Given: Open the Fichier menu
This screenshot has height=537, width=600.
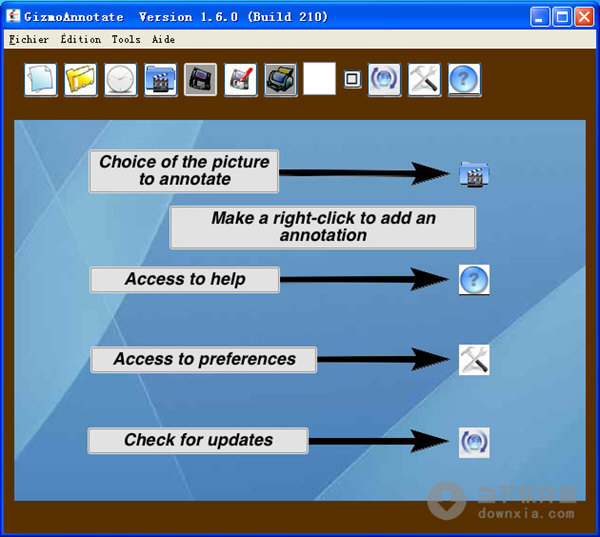Looking at the screenshot, I should pyautogui.click(x=28, y=39).
